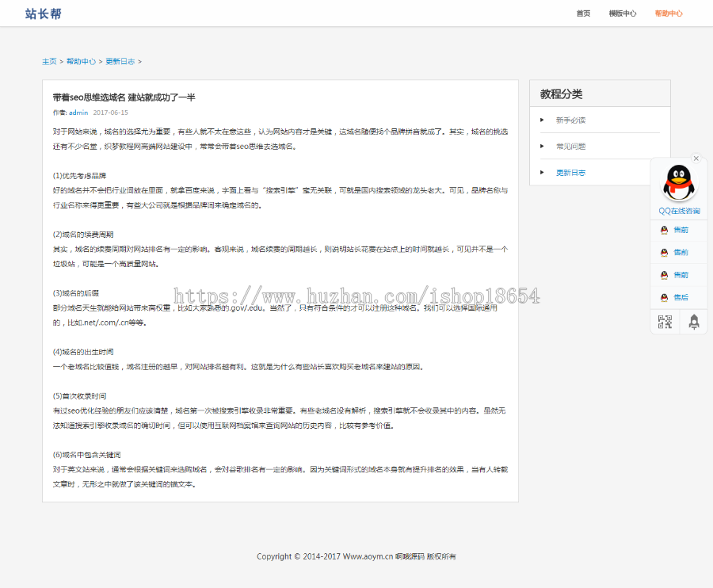Click the large QQ penguin avatar

[678, 183]
